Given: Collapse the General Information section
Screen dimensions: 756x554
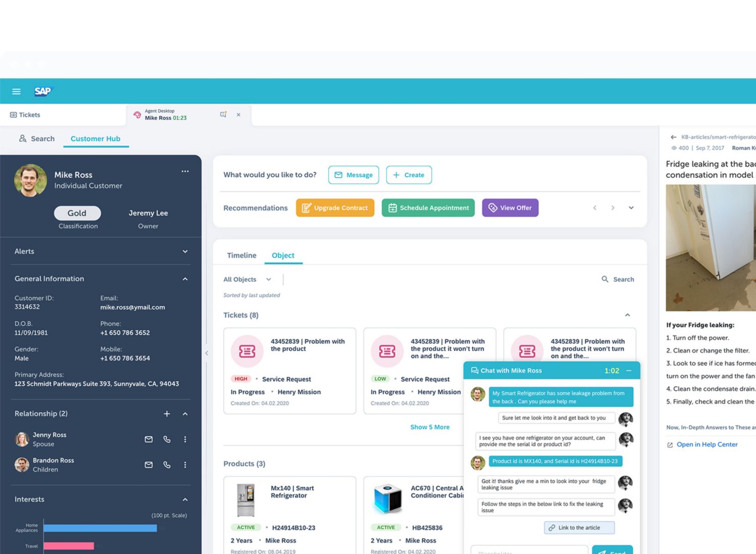Looking at the screenshot, I should coord(185,279).
